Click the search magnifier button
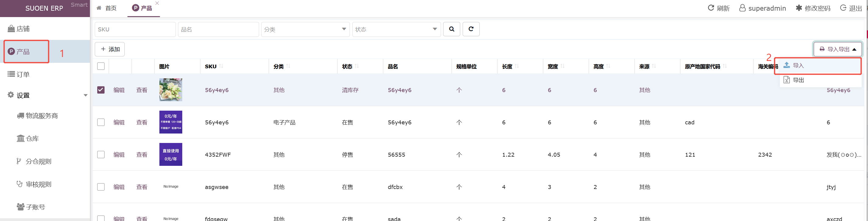Screen dimensions: 868x221 pos(451,29)
